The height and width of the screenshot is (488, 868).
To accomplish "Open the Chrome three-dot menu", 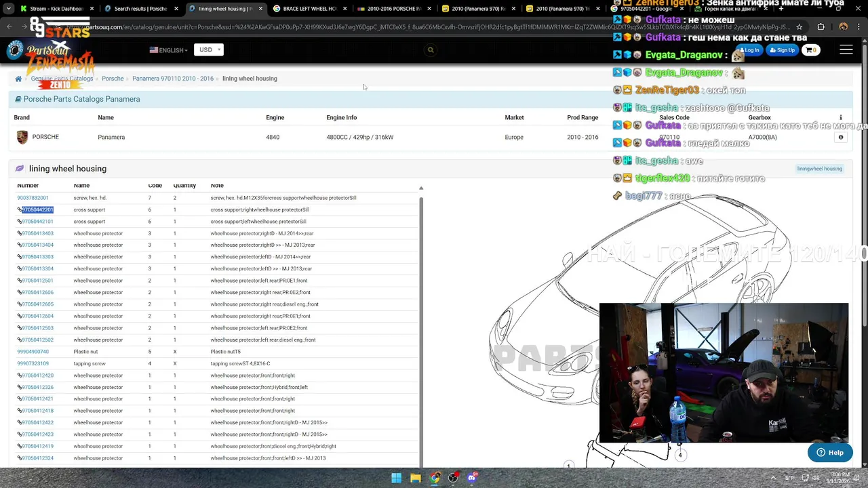I will coord(860,27).
